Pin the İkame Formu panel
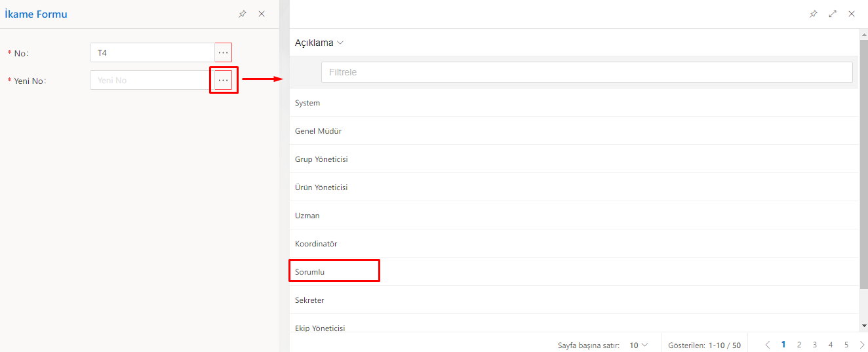 tap(243, 14)
